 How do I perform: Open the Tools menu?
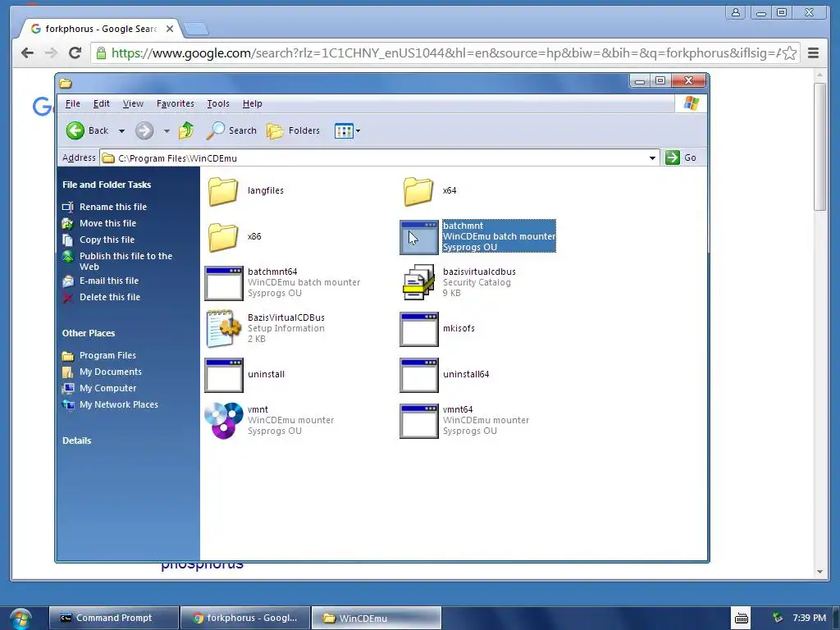[218, 104]
